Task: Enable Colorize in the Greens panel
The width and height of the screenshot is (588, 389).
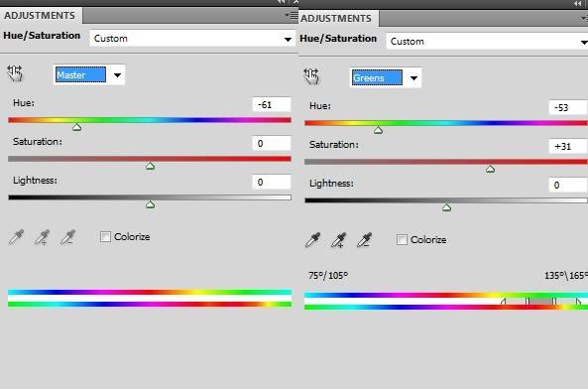Action: [x=402, y=240]
